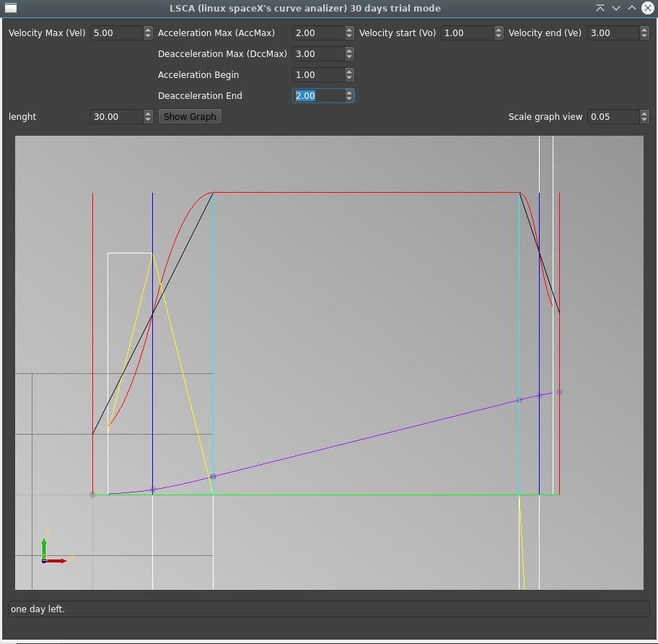Maximize the LSCA window
Image resolution: width=658 pixels, height=644 pixels.
631,8
